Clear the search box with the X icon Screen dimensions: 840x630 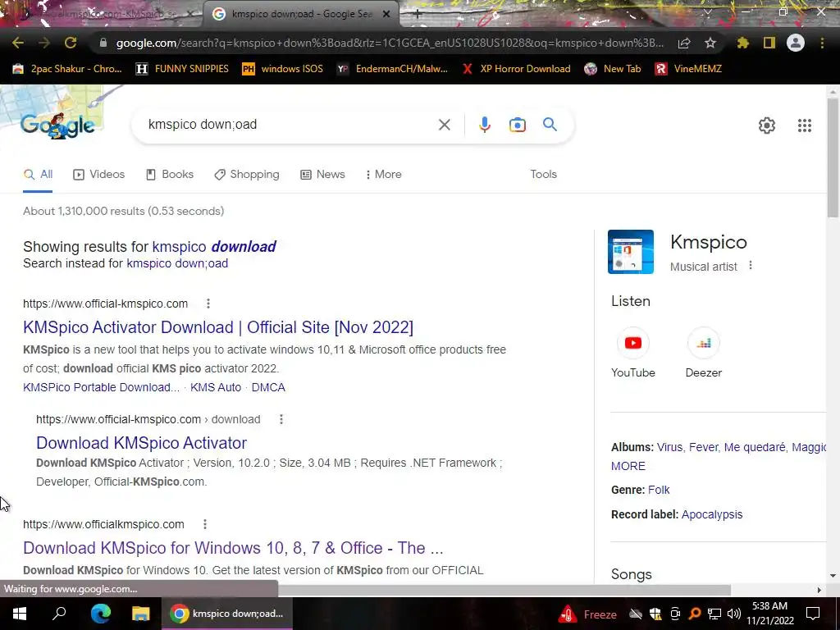click(444, 125)
